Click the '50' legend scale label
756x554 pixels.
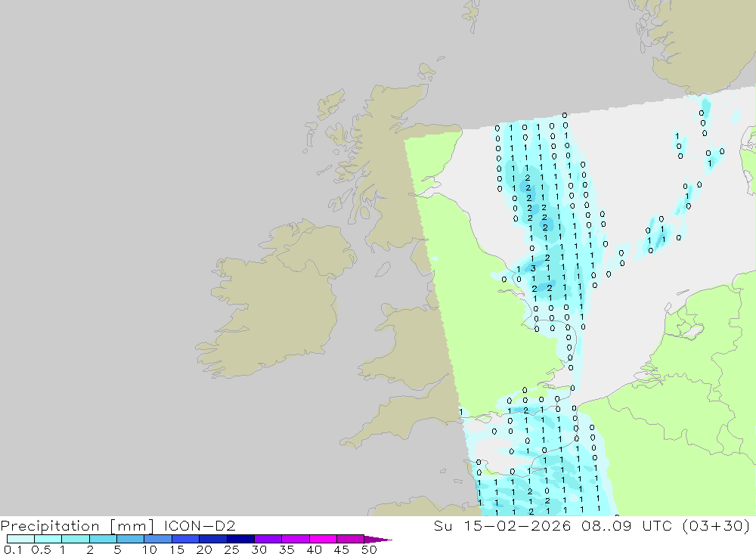[369, 549]
